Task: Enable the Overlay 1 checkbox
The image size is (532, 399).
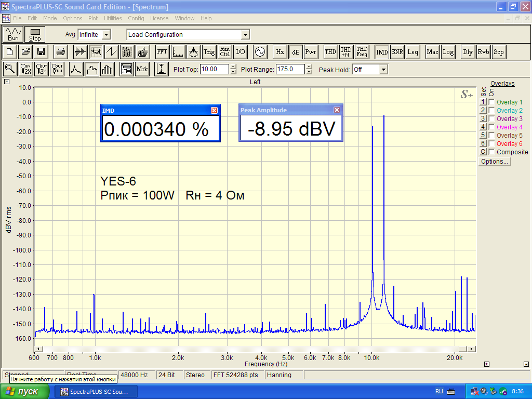Action: pyautogui.click(x=491, y=102)
